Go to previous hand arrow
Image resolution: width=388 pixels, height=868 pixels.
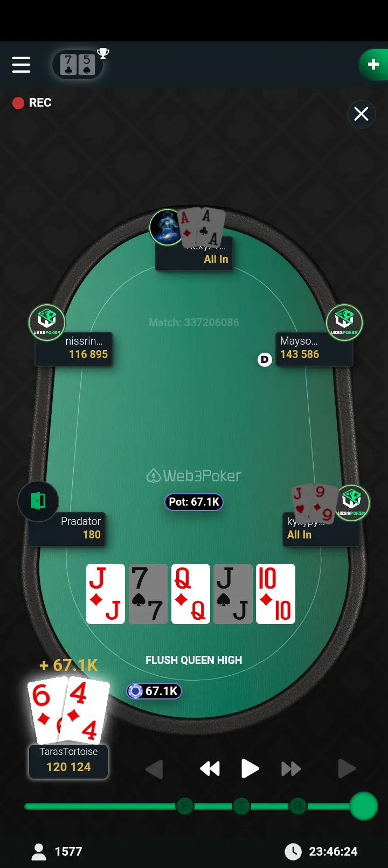154,768
